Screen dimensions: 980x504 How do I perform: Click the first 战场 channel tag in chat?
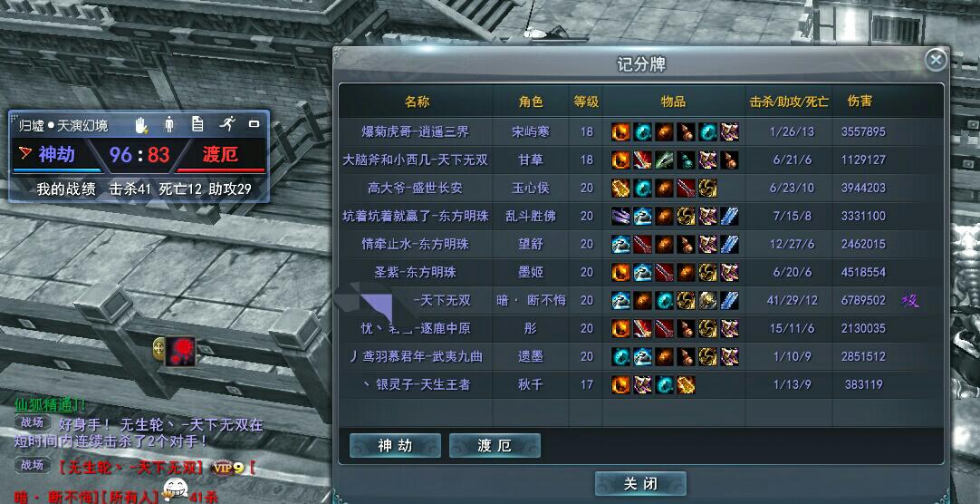[32, 422]
